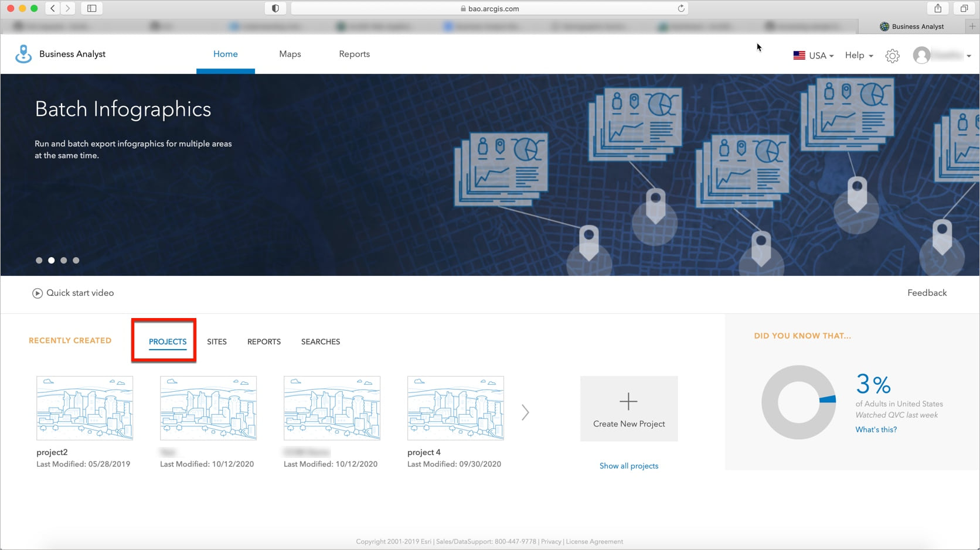
Task: Click the Create New Project plus icon
Action: point(628,401)
